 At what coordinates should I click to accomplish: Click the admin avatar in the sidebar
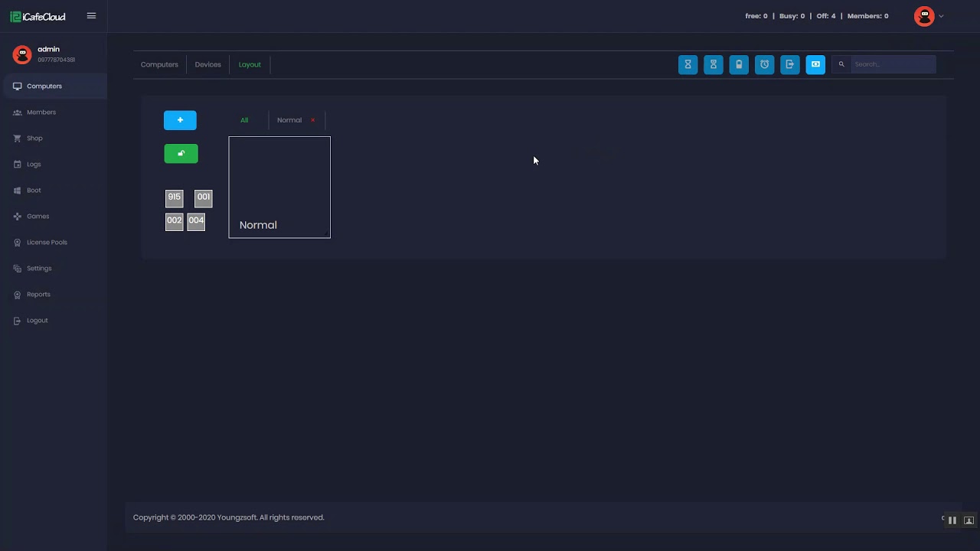22,54
